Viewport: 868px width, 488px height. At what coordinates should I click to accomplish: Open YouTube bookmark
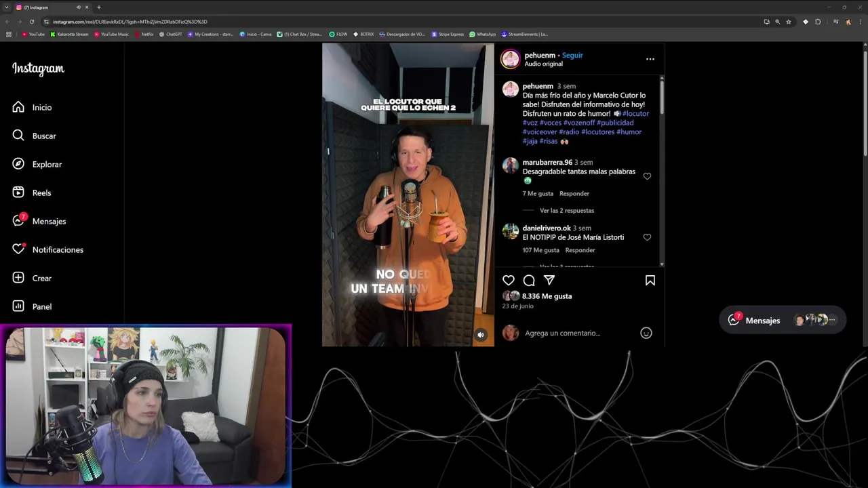tap(33, 34)
